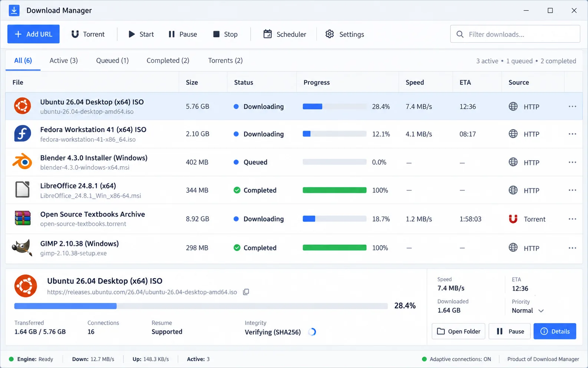This screenshot has height=368, width=588.
Task: Switch to the Queued (1) tab
Action: (x=112, y=60)
